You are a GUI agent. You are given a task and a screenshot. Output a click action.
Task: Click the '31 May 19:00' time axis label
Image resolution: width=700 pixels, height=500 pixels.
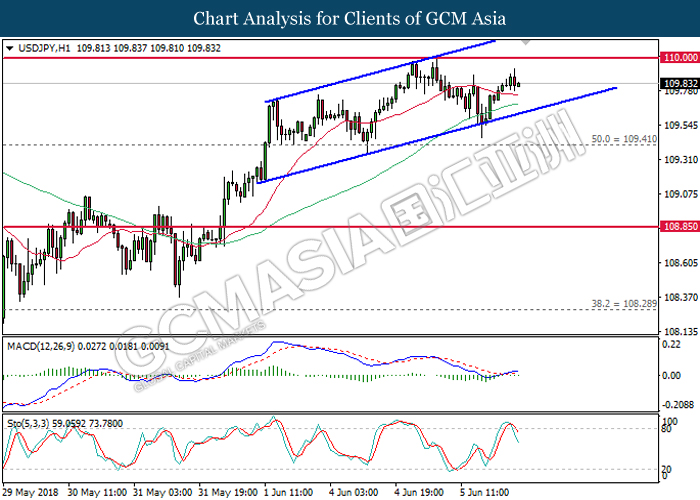tap(228, 492)
